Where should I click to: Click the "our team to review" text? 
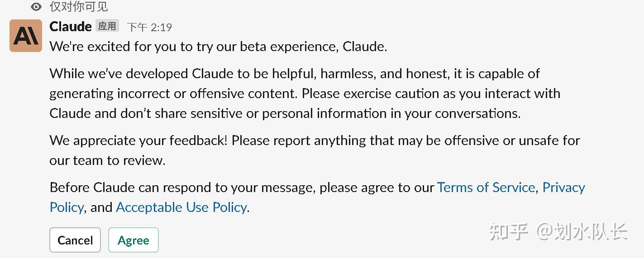coord(107,160)
